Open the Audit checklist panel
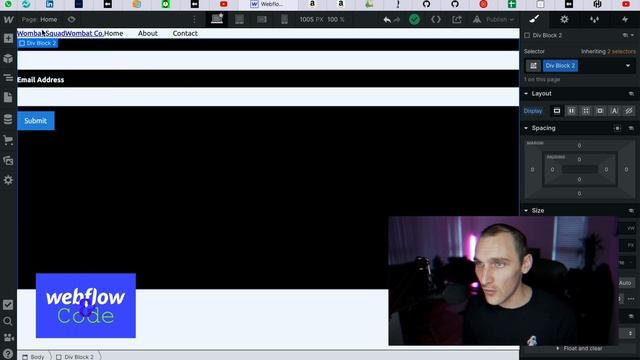The height and width of the screenshot is (360, 640). 8,304
